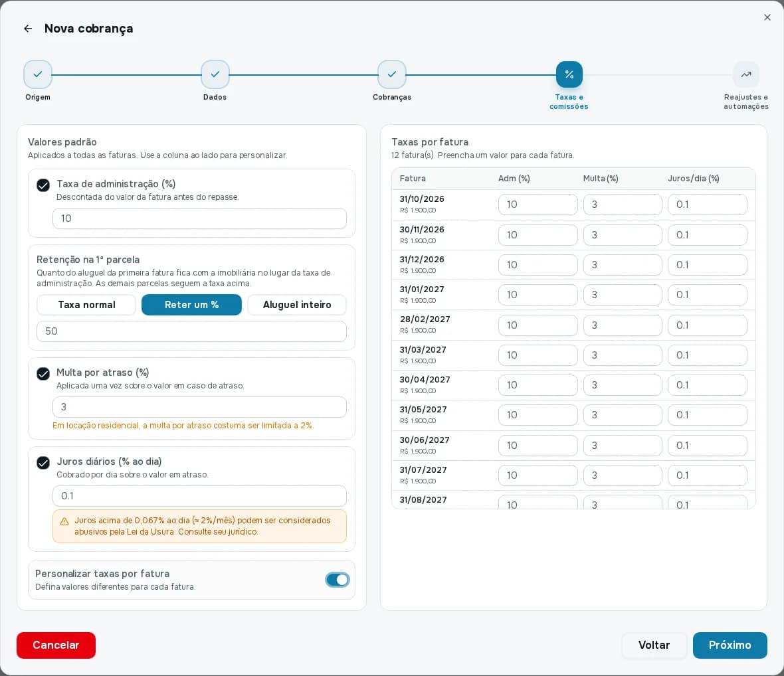784x676 pixels.
Task: Edit Adm (%) field for 30/04/2027 invoice
Action: tap(538, 385)
